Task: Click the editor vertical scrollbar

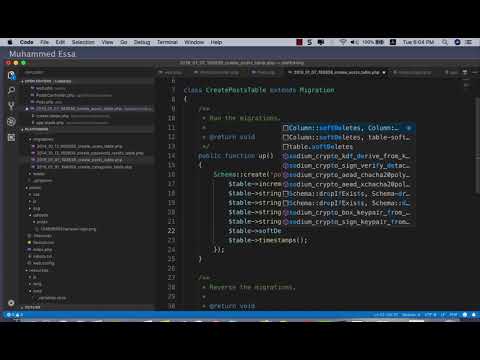Action: coord(477,145)
